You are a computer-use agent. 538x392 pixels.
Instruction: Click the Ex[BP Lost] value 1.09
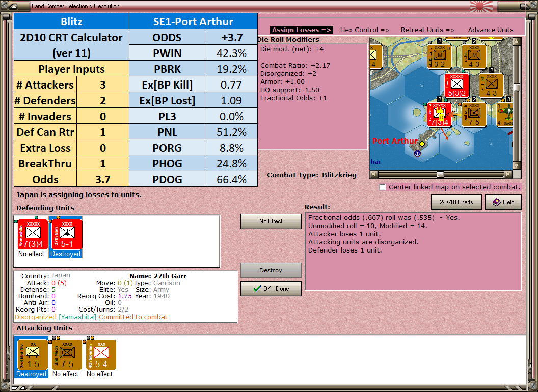(231, 100)
